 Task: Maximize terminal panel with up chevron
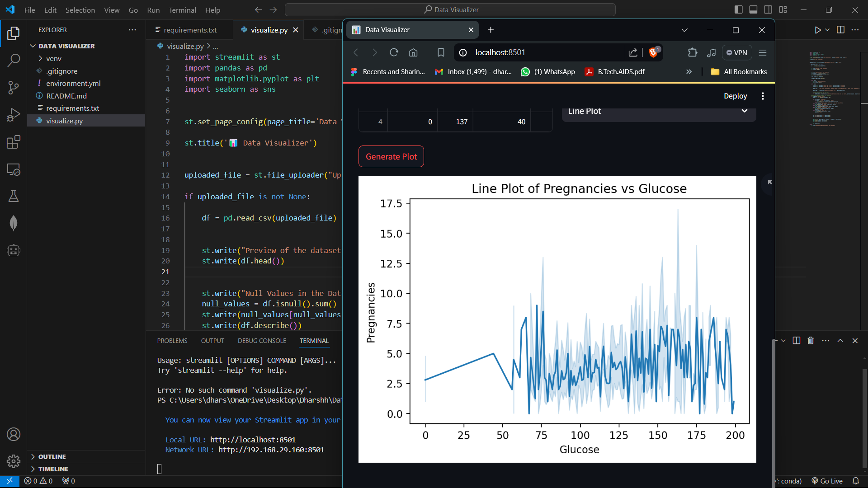[840, 341]
